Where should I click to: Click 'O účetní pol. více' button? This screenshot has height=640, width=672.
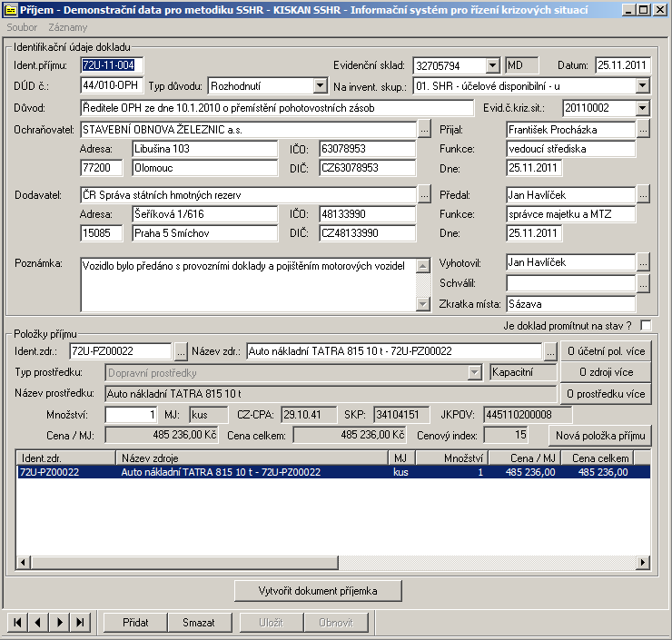606,351
